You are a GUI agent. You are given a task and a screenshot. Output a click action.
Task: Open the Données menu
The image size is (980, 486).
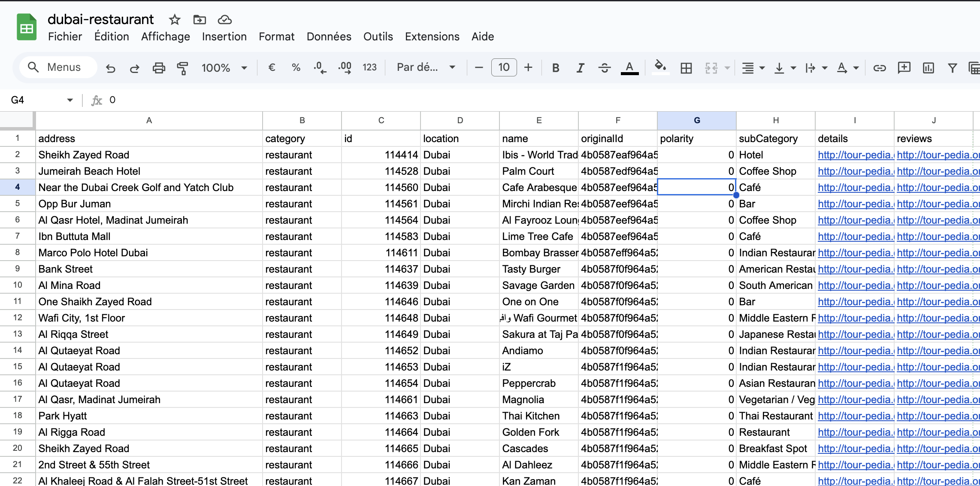[329, 36]
